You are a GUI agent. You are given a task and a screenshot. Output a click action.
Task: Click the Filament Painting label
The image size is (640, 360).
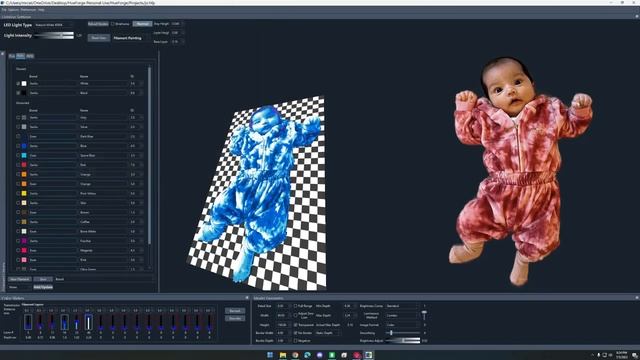click(x=127, y=38)
